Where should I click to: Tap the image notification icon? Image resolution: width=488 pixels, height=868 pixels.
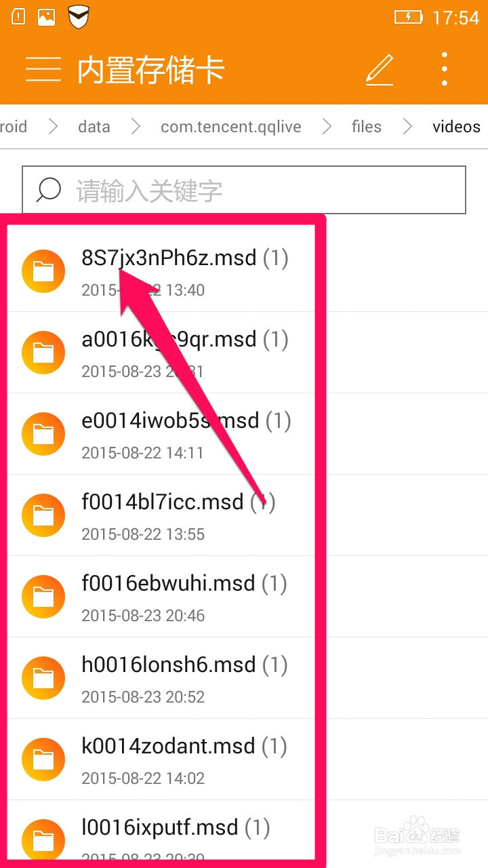coord(47,16)
